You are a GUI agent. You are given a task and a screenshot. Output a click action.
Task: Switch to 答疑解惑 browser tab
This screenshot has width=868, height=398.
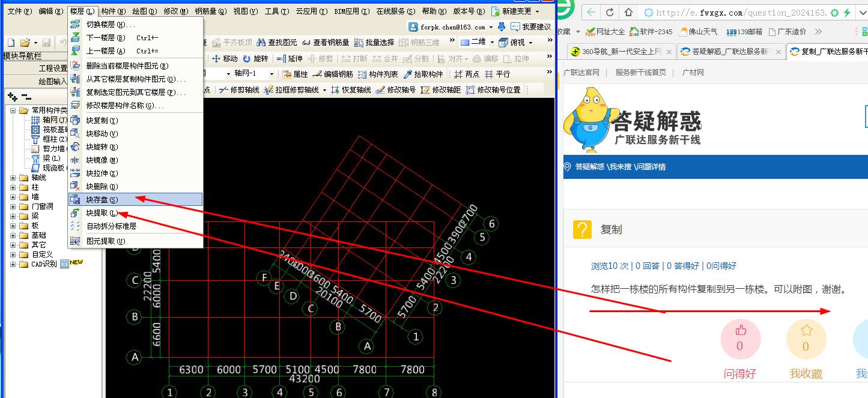pos(730,52)
